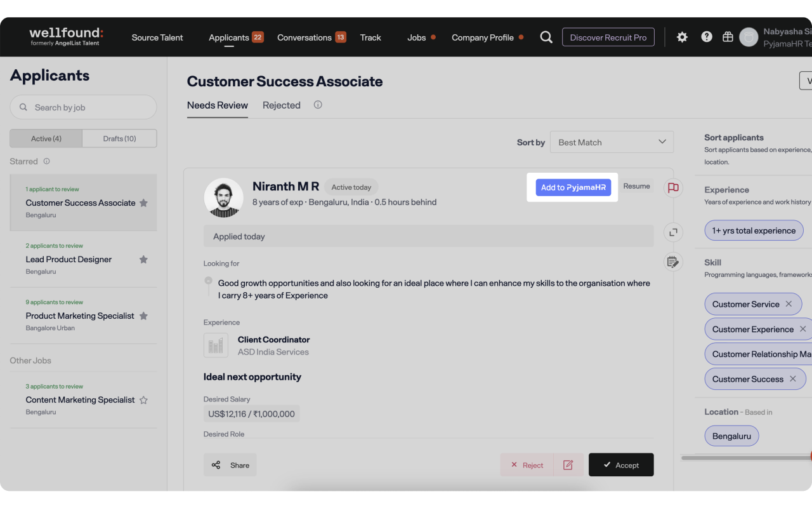Click the gift rewards icon in the navbar

(728, 37)
